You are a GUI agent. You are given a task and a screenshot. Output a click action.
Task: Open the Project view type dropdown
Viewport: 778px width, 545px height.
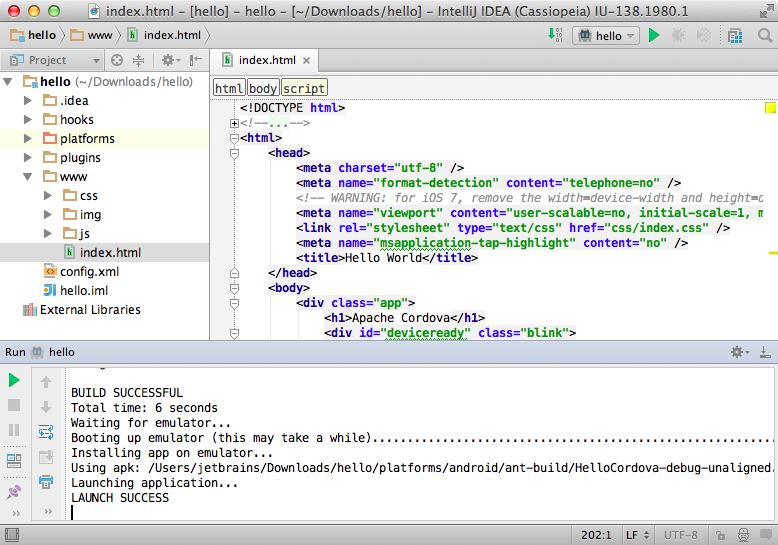pos(55,60)
